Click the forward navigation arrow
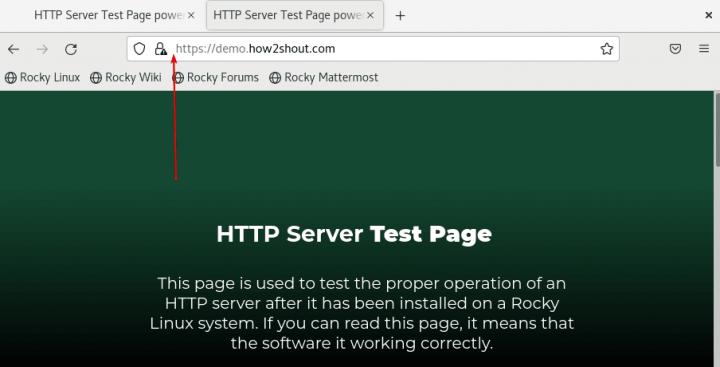The width and height of the screenshot is (720, 367). coord(42,49)
